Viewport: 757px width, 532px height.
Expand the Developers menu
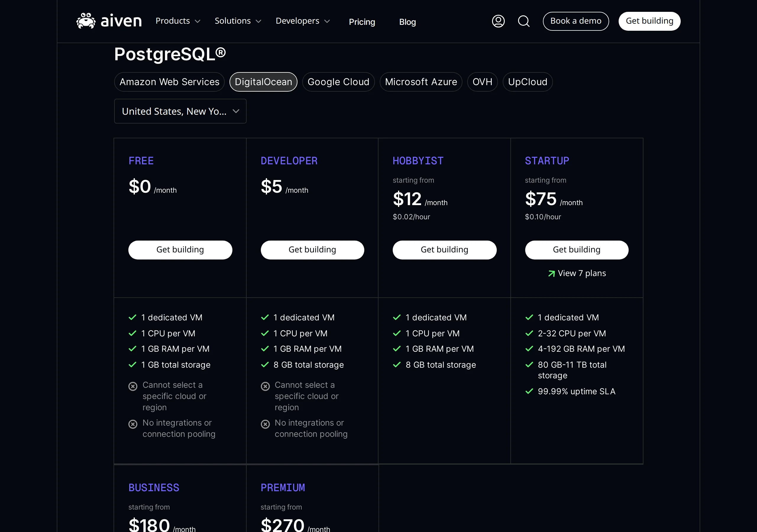coord(303,21)
